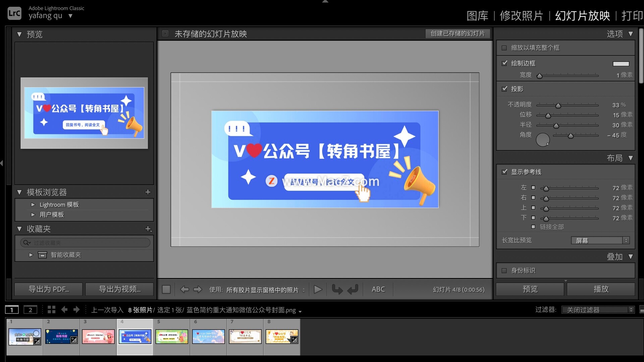Switch to the 图库 module
Image resolution: width=644 pixels, height=362 pixels.
(477, 16)
